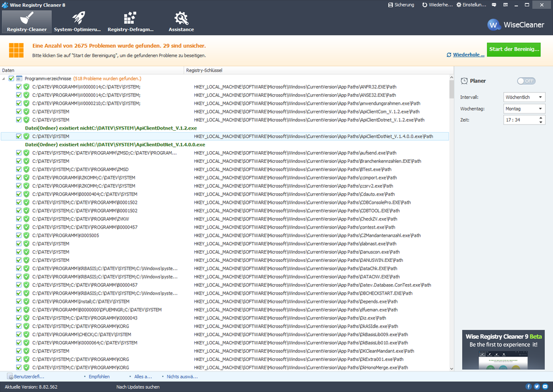Click the Wiederholen rescan link
Viewport: 553px width, 392px height.
465,55
